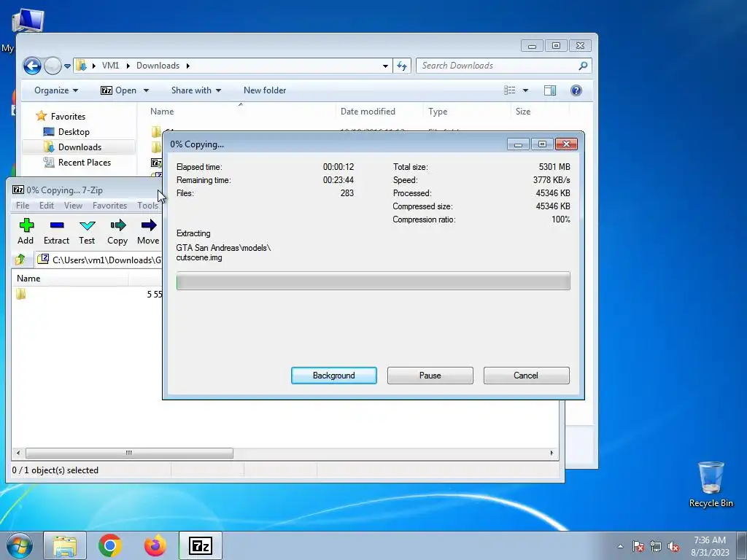This screenshot has height=560, width=747.
Task: Click VM1 in the address breadcrumb
Action: pyautogui.click(x=111, y=66)
